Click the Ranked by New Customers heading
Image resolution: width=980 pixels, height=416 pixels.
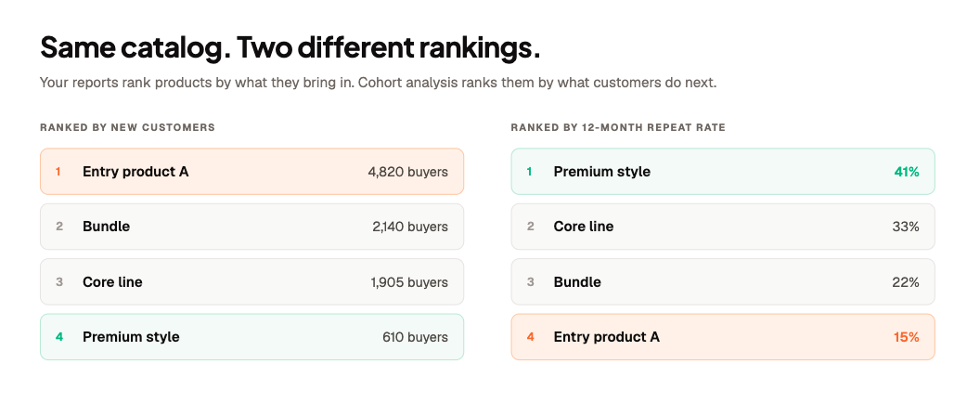coord(127,127)
